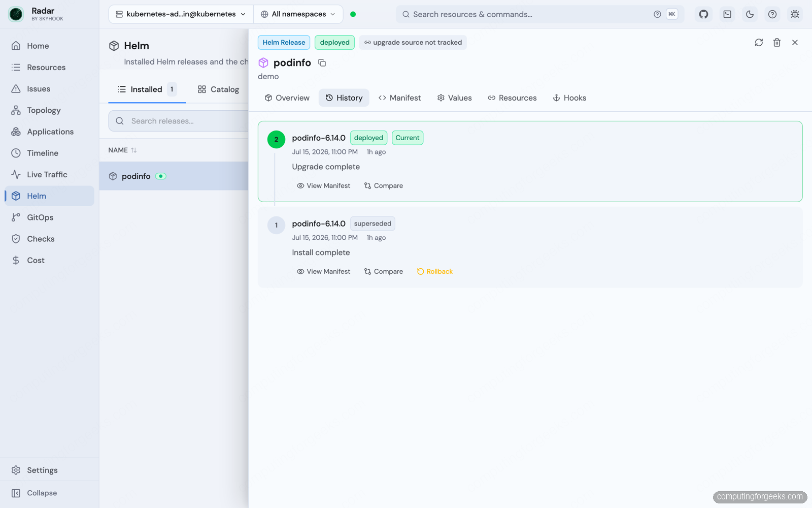Switch to the Overview tab

pos(287,98)
